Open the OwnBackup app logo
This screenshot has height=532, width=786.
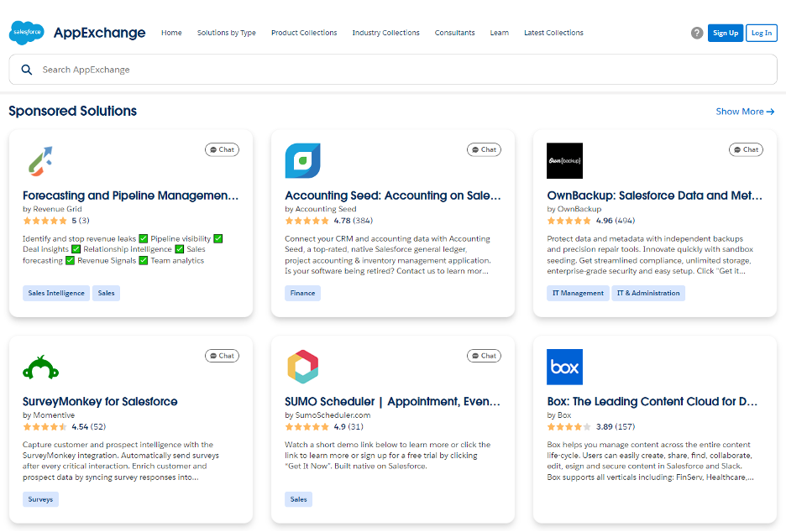[x=564, y=161]
